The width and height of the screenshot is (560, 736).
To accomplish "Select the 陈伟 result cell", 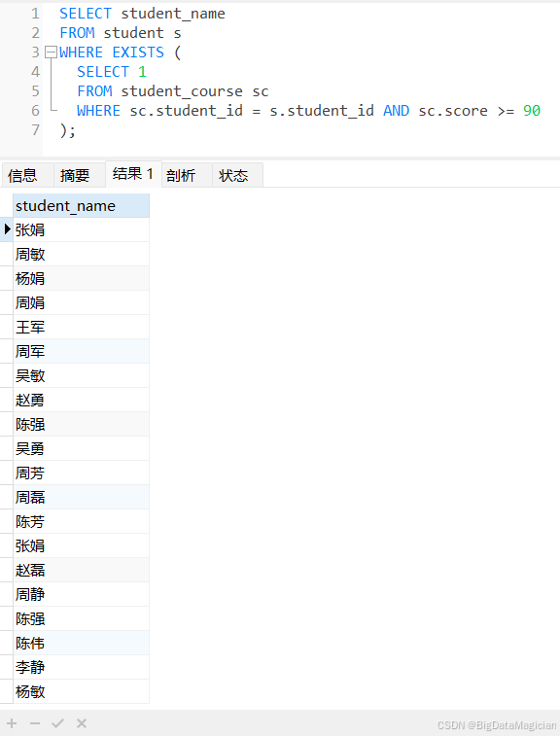I will coord(82,643).
